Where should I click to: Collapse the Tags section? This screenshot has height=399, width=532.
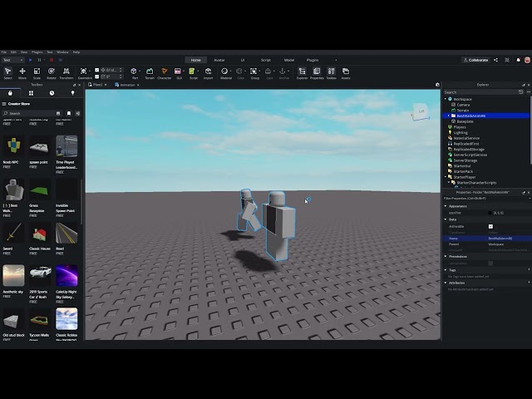pos(446,269)
